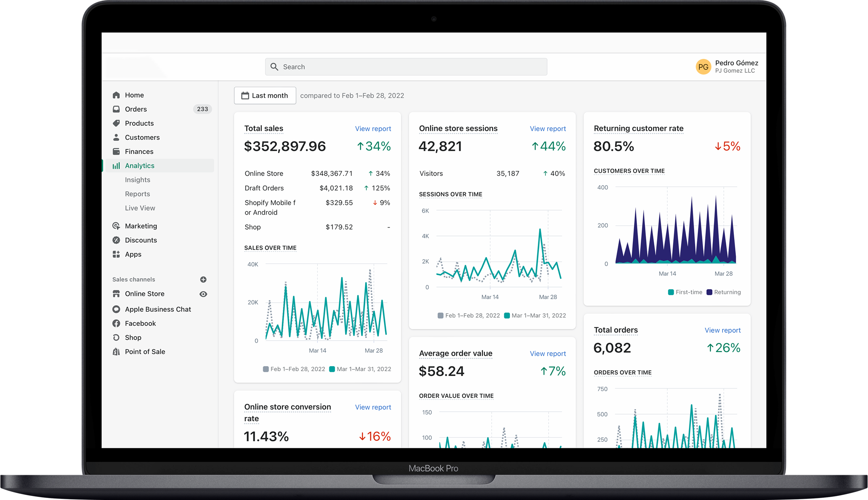Image resolution: width=868 pixels, height=500 pixels.
Task: View report for Online store sessions
Action: point(548,129)
